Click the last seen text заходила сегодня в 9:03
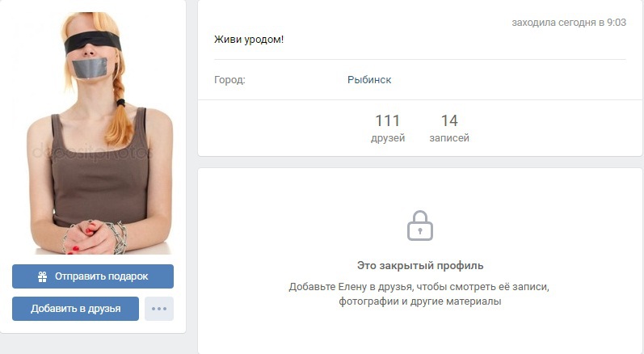The width and height of the screenshot is (644, 354). click(x=569, y=23)
